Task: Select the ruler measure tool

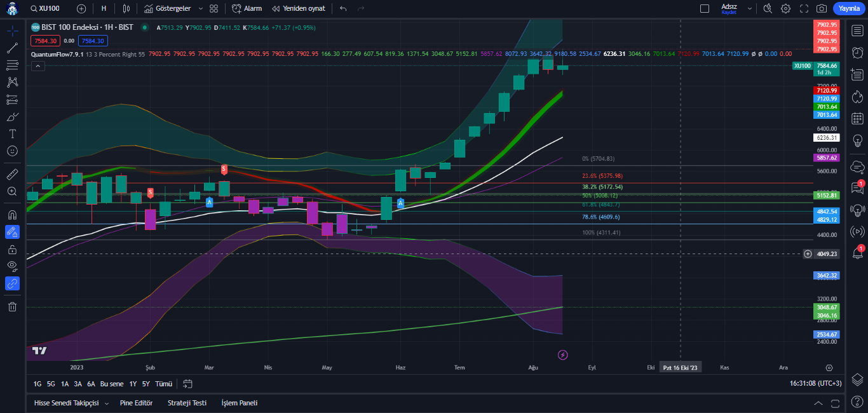Action: click(x=12, y=174)
